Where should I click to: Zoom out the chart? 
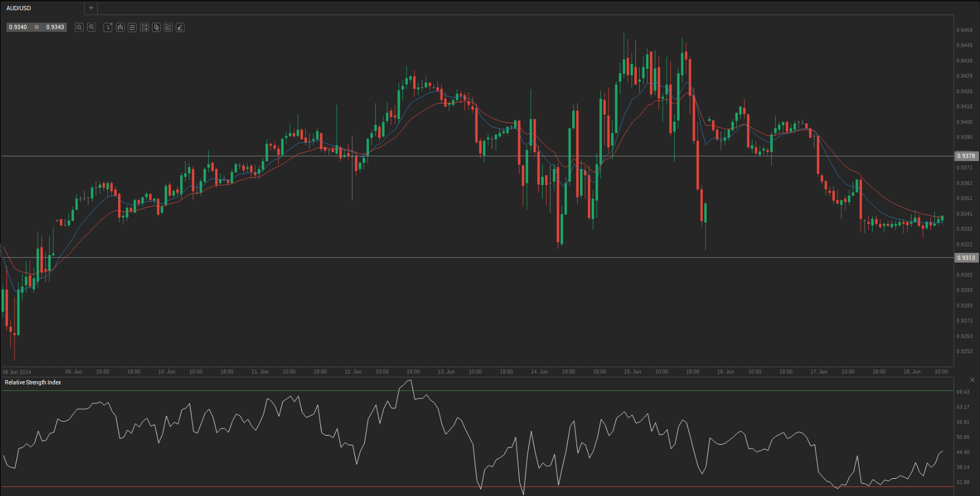[x=79, y=27]
